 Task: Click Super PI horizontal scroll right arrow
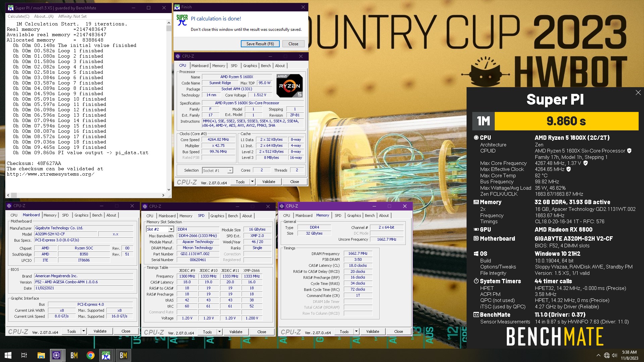click(163, 195)
